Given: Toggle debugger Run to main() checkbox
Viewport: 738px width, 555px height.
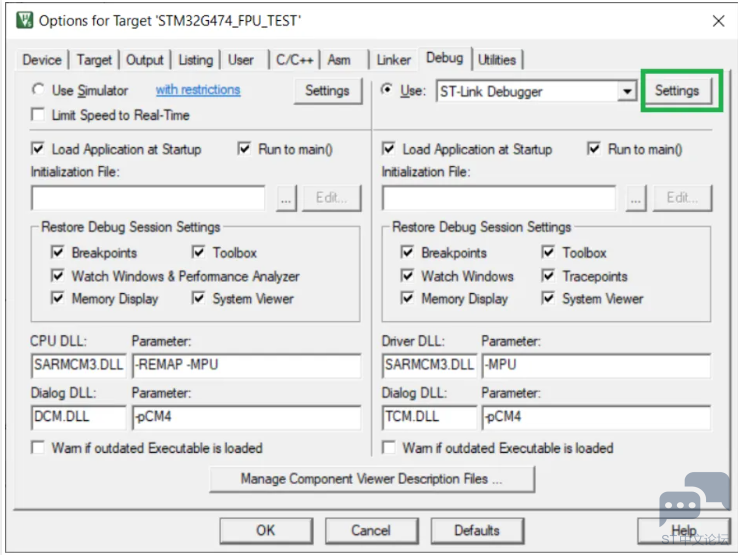Looking at the screenshot, I should [594, 149].
